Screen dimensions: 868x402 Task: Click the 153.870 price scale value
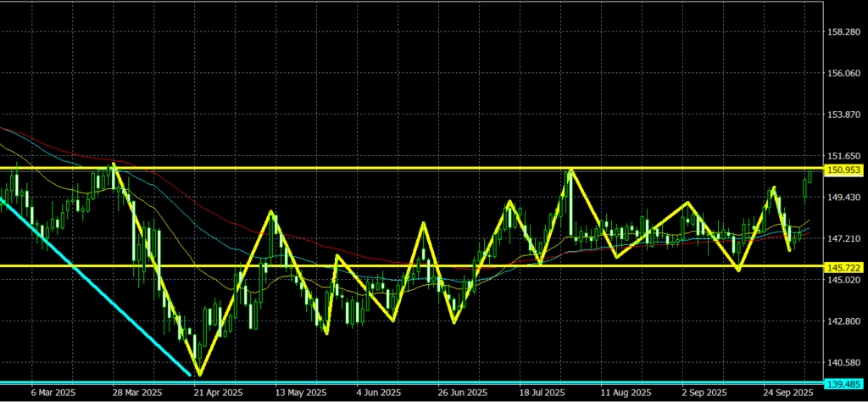coord(843,114)
